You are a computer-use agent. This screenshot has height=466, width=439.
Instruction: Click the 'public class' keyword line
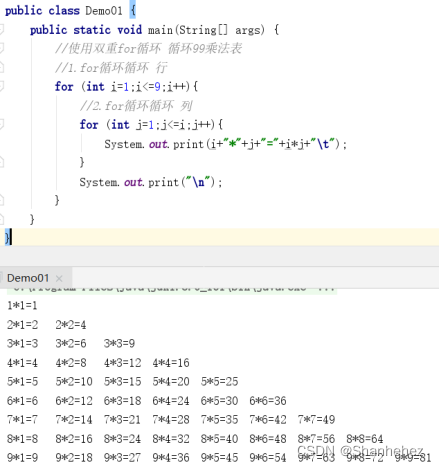[x=42, y=10]
